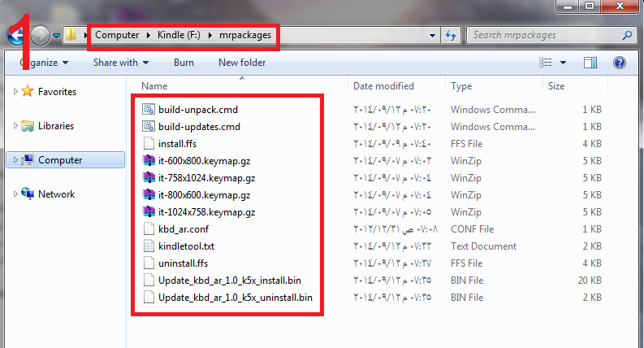Select WinZip icon of it-758x1024.keymap.gz
This screenshot has height=348, width=644.
(149, 178)
